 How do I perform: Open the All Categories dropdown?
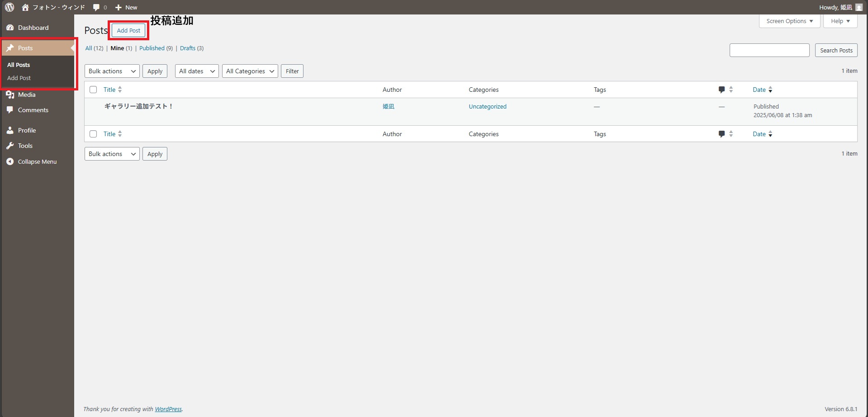[x=250, y=71]
